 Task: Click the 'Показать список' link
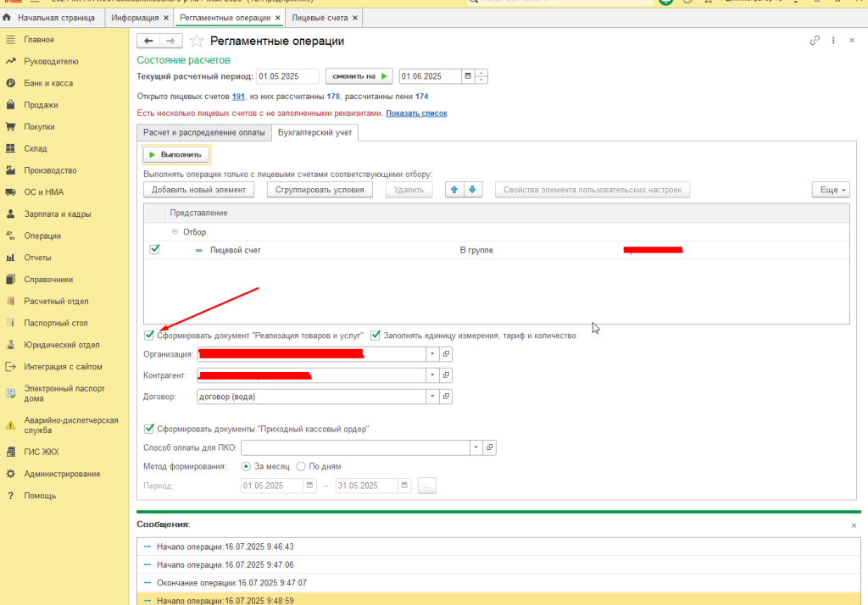416,114
